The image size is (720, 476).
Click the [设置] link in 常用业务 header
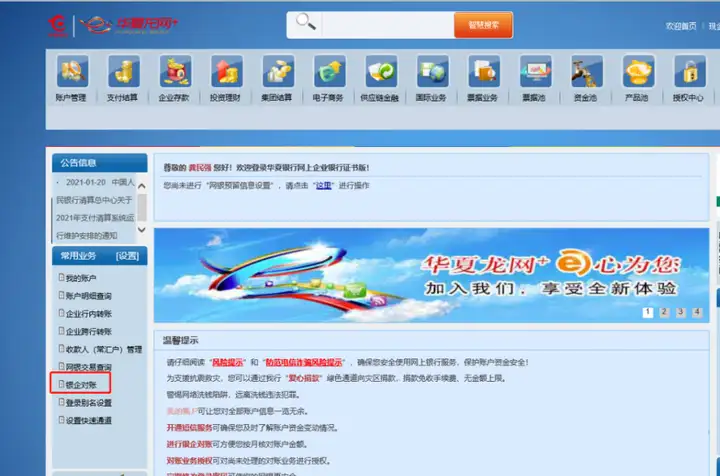click(127, 256)
